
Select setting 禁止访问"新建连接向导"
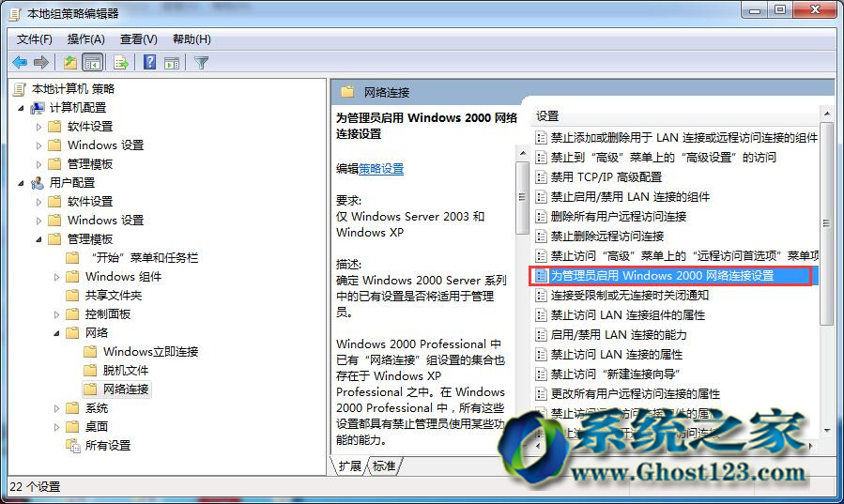tap(616, 374)
